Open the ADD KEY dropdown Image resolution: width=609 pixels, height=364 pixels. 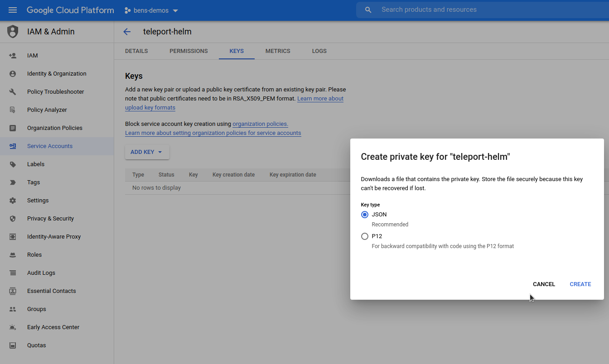[147, 152]
